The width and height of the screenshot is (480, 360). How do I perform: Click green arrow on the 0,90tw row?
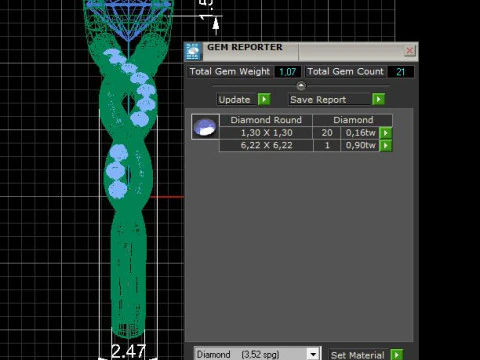pyautogui.click(x=386, y=145)
